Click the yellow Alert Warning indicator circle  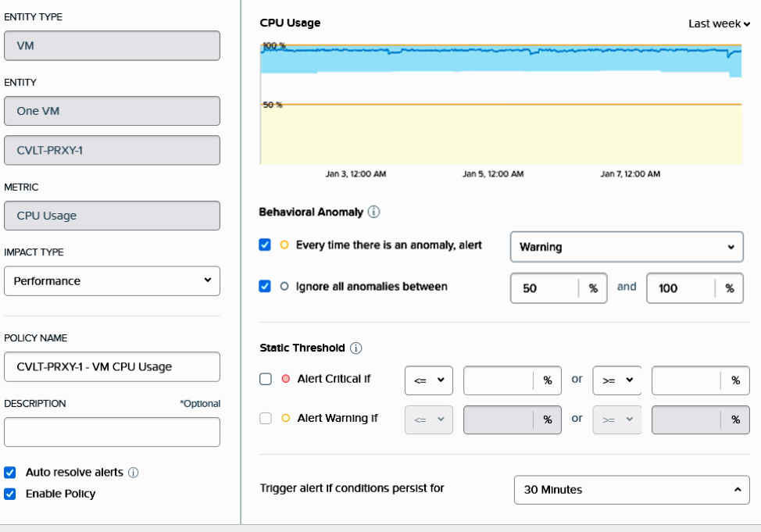pyautogui.click(x=286, y=418)
